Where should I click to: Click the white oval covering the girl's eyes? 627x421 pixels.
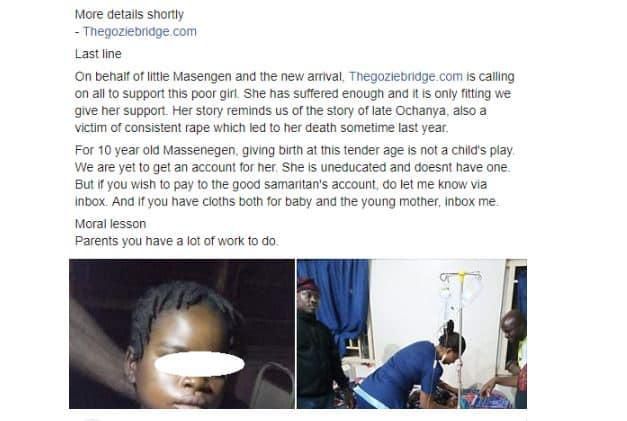(x=200, y=364)
